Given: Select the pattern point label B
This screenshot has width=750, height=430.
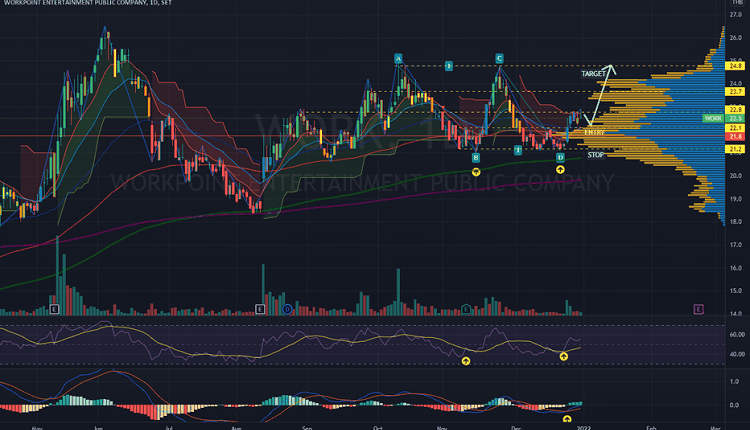Looking at the screenshot, I should click(475, 157).
